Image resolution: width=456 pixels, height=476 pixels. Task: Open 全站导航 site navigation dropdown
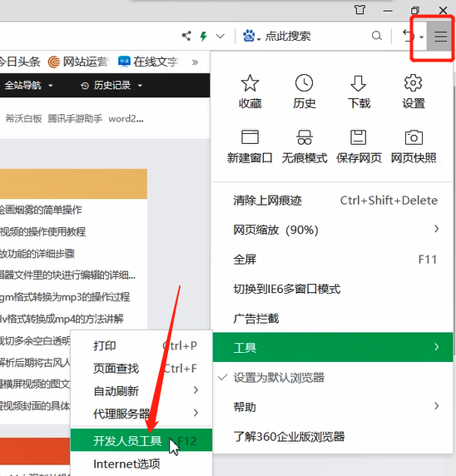tap(28, 86)
